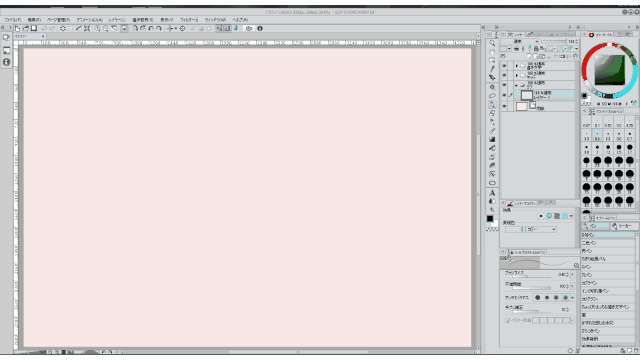Image resolution: width=640 pixels, height=360 pixels.
Task: Select the 効果線用 sub tool
Action: click(608, 339)
